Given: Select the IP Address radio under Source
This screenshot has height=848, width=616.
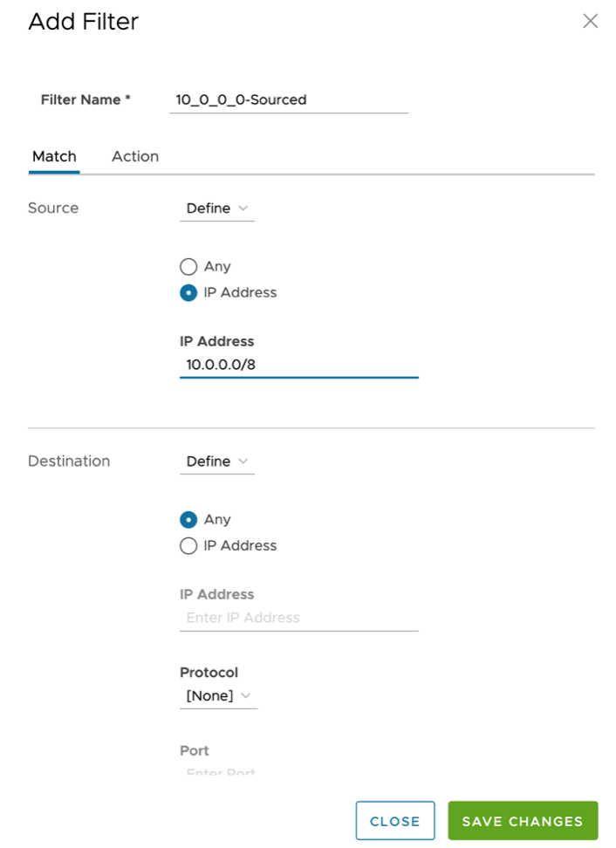Looking at the screenshot, I should [188, 293].
